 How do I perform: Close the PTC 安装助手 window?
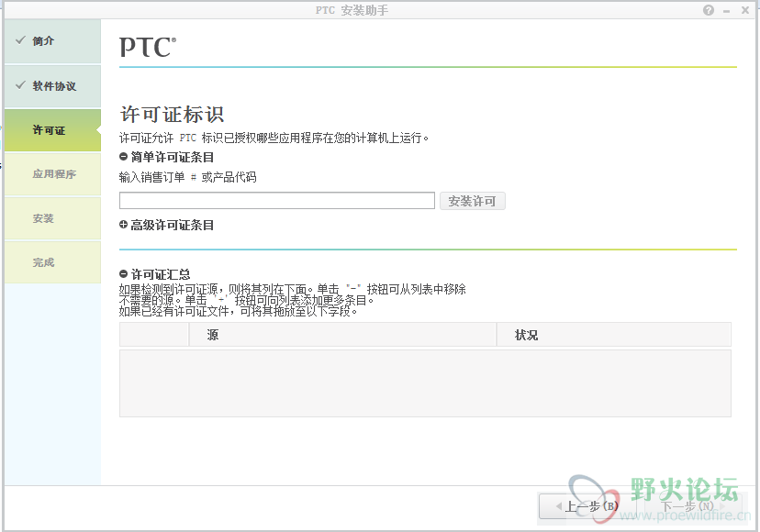pyautogui.click(x=745, y=10)
